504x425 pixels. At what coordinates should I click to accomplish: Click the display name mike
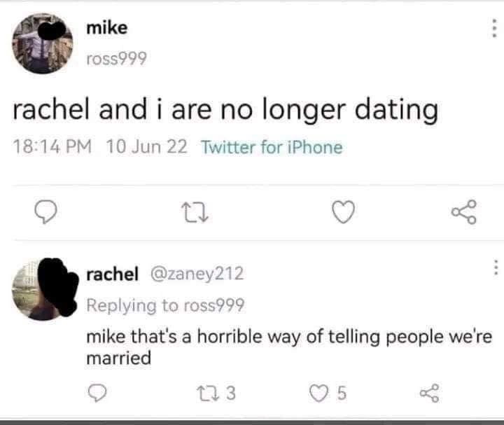[106, 28]
